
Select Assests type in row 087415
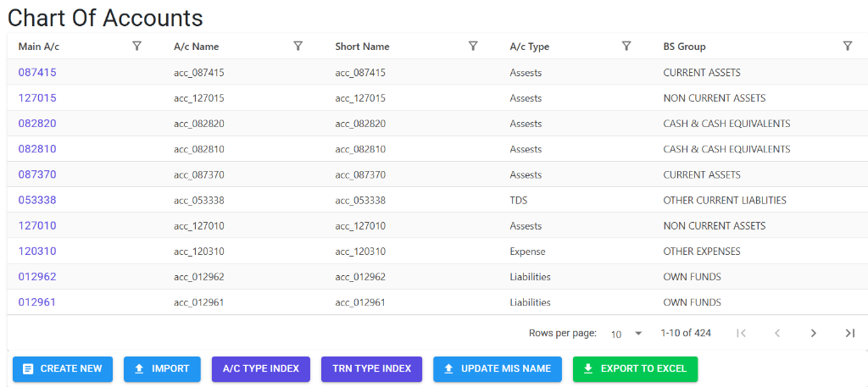pyautogui.click(x=526, y=73)
